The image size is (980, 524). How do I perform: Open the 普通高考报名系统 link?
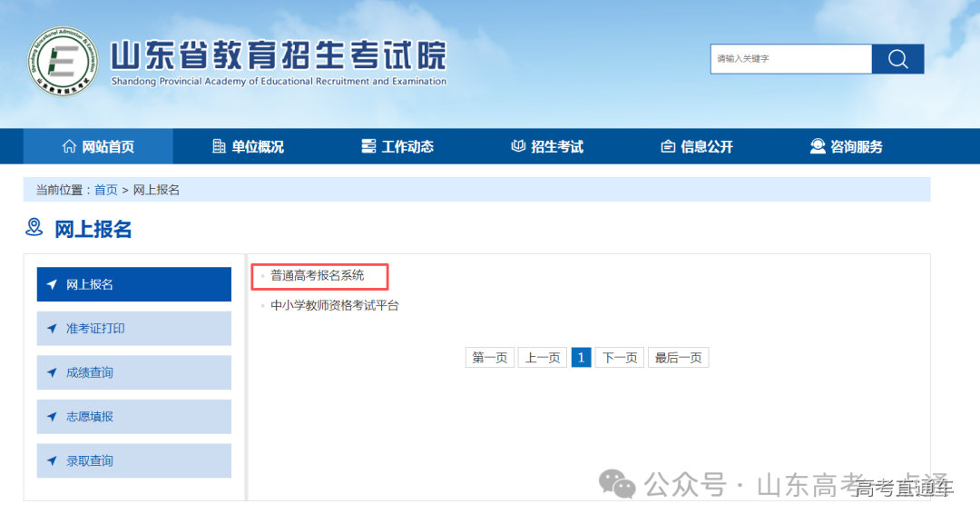click(x=317, y=275)
